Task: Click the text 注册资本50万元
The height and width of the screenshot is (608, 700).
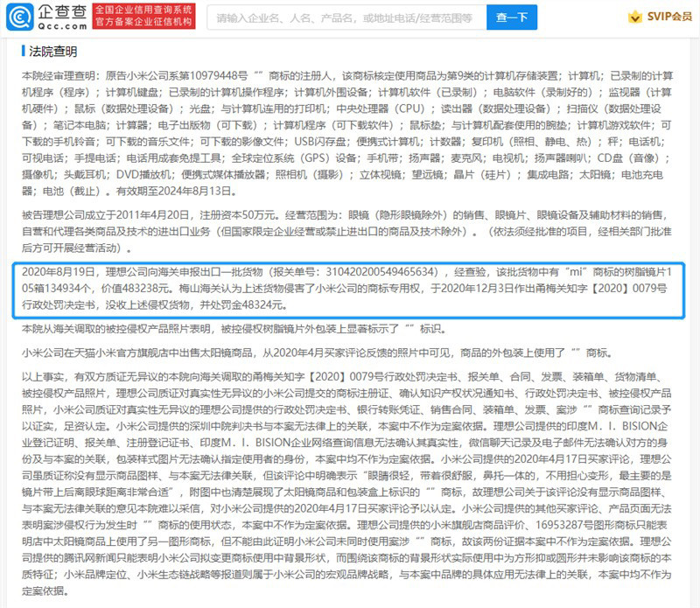Action: click(236, 215)
